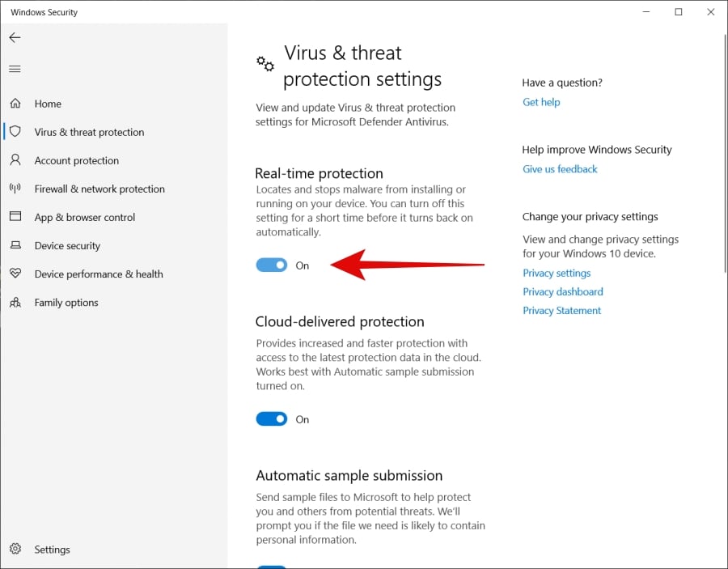Select the Device security laptop icon

(x=15, y=244)
